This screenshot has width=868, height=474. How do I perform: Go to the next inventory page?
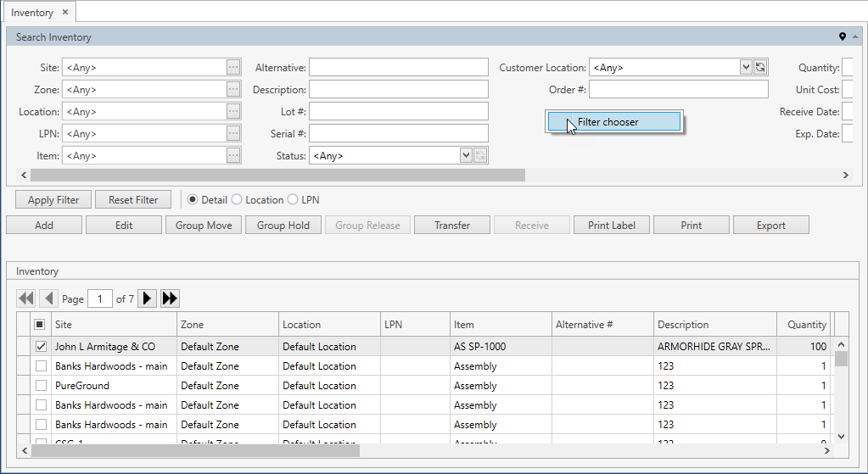coord(148,298)
